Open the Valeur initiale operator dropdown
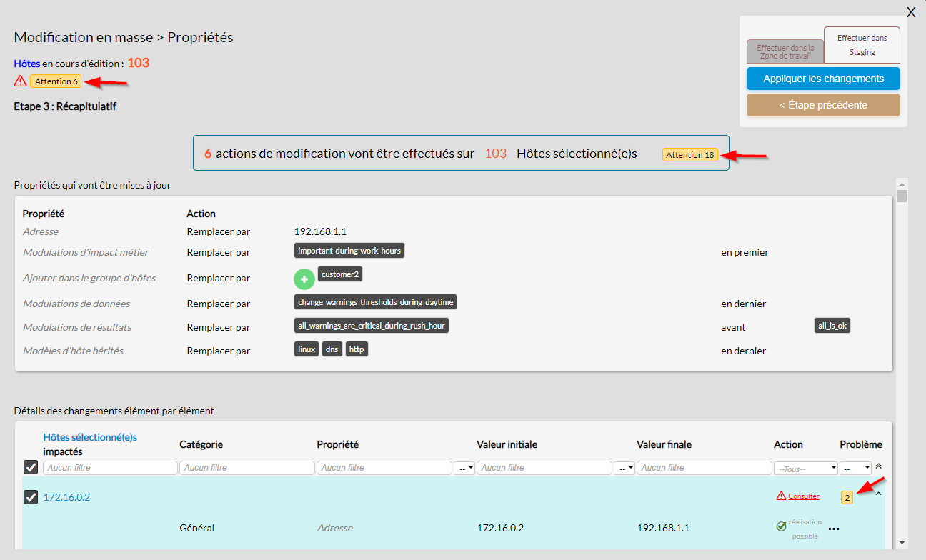 [x=464, y=469]
